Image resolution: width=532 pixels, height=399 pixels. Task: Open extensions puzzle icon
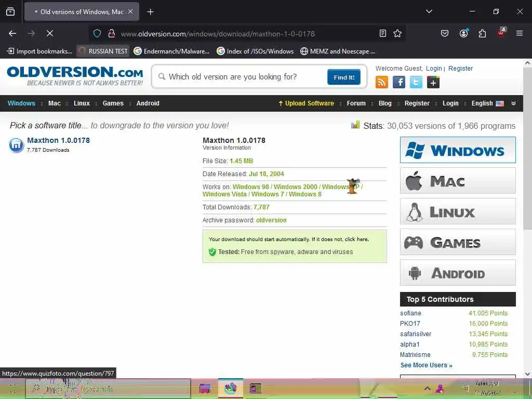[x=482, y=33]
